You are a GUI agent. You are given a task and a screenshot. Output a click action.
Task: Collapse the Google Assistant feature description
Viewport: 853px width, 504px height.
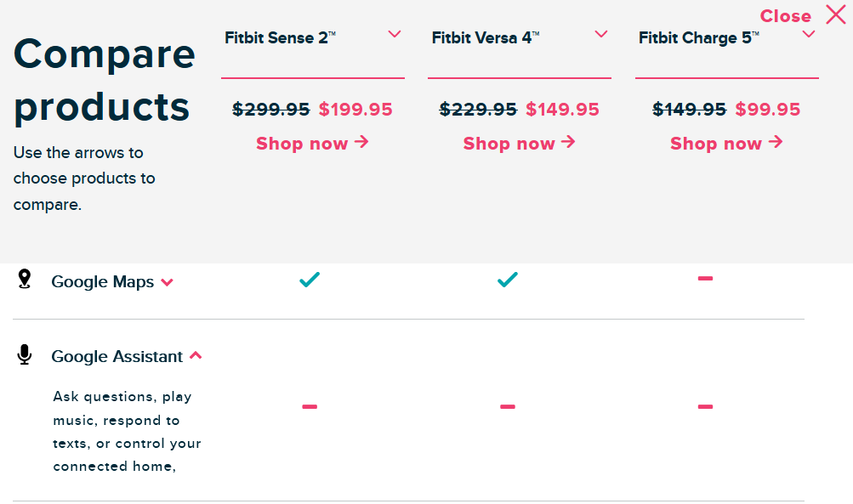pyautogui.click(x=196, y=355)
